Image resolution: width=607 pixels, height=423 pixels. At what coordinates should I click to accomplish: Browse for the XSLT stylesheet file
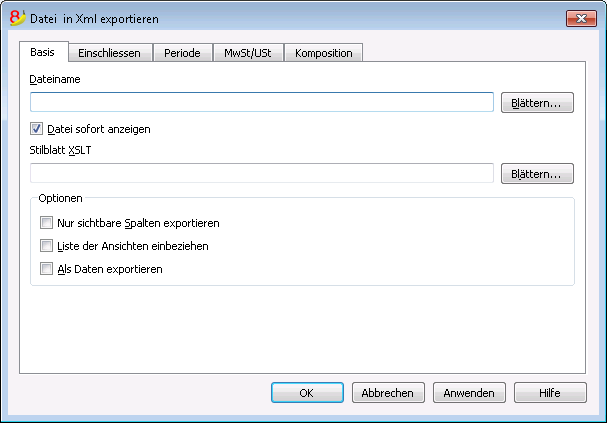[x=537, y=174]
